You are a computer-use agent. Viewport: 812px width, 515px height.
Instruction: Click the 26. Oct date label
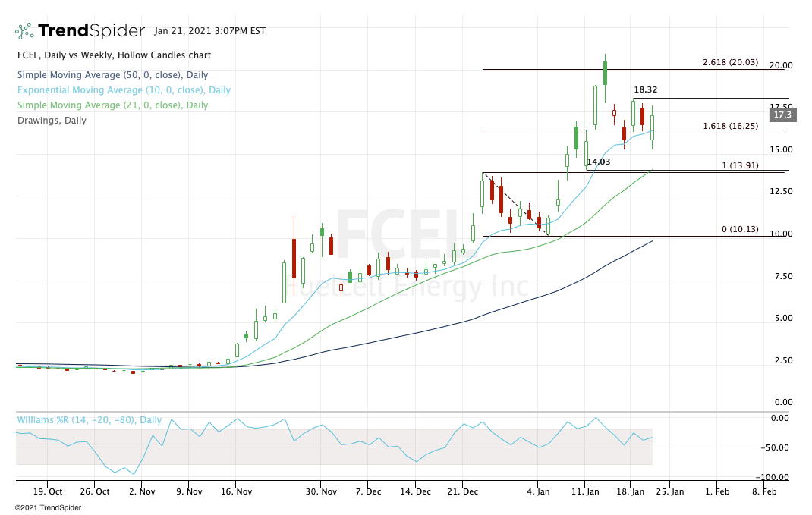(95, 491)
